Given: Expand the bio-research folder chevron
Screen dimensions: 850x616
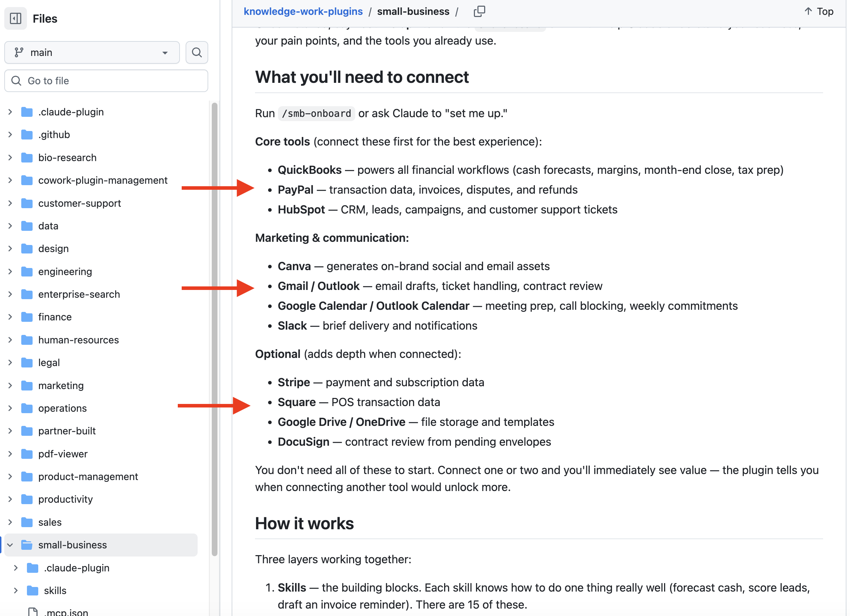Looking at the screenshot, I should coord(11,158).
